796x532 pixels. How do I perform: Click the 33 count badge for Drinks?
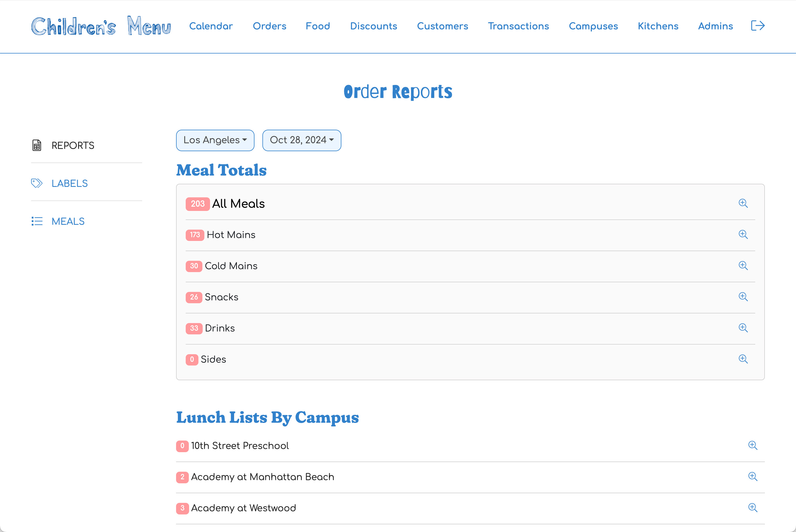(x=194, y=328)
